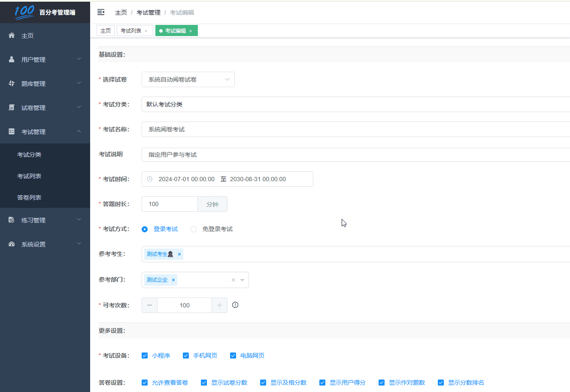Remove the 测试企业 department tag
This screenshot has width=570, height=392.
[x=173, y=280]
